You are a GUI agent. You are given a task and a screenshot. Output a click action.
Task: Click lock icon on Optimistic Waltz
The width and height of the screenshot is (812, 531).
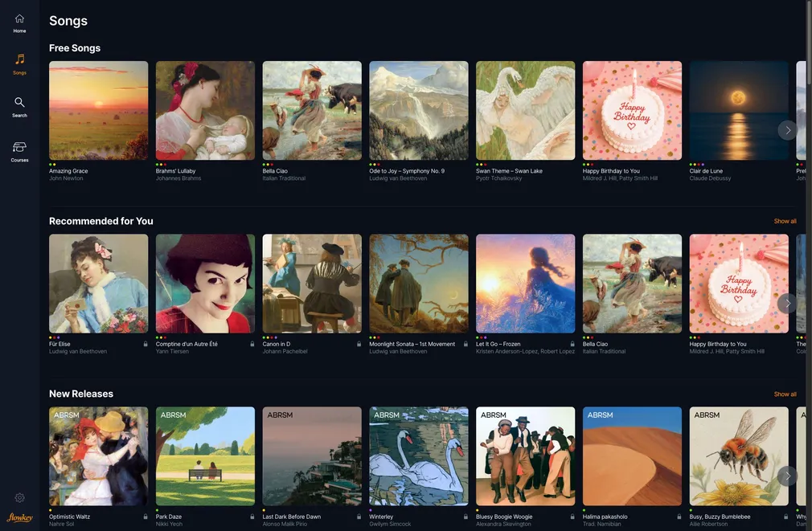pos(146,517)
